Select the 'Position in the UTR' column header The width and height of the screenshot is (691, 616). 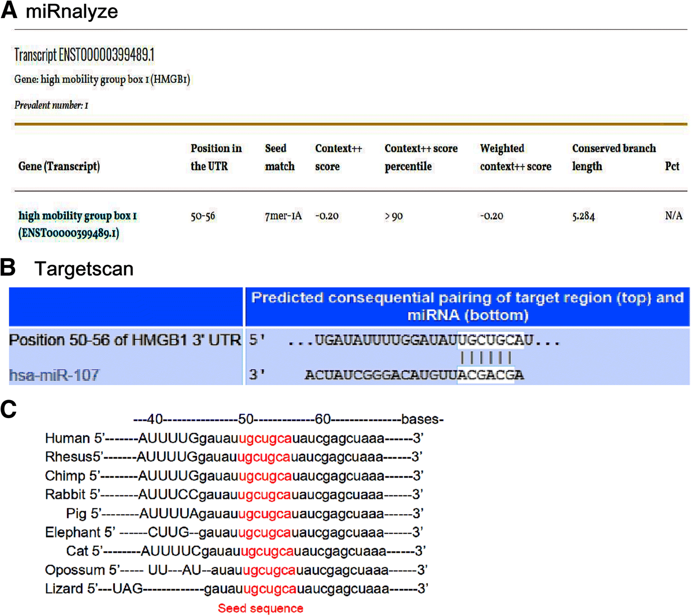[216, 157]
